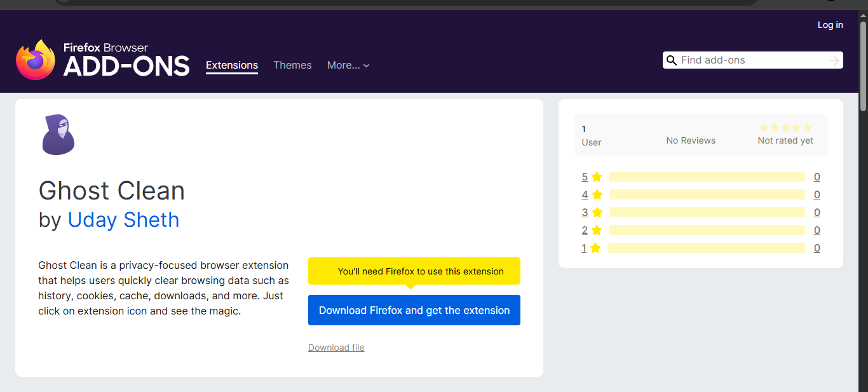
Task: Click Download Firefox and get the extension
Action: click(414, 310)
